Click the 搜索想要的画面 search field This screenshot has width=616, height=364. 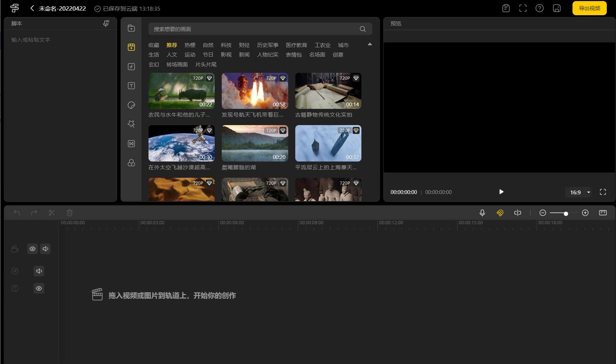[x=260, y=29]
